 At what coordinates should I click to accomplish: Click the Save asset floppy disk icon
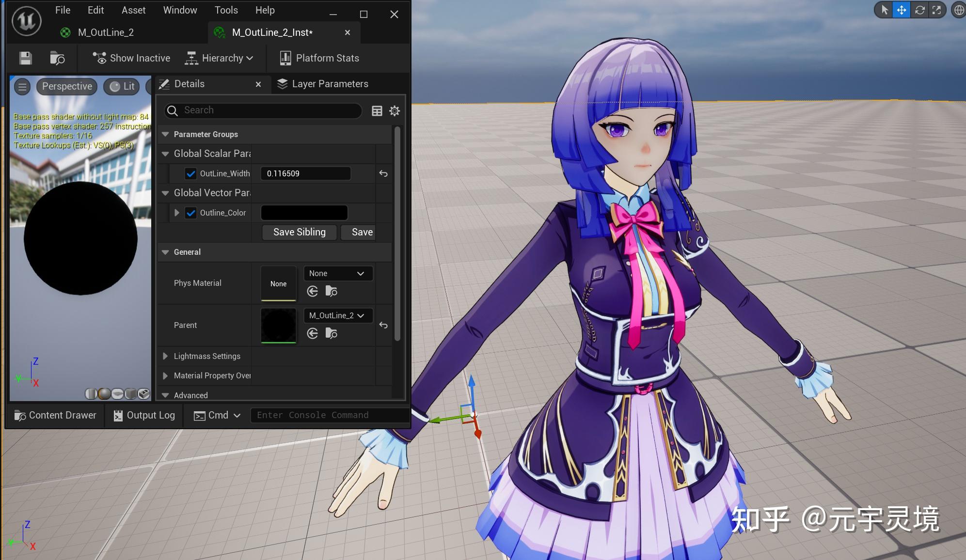tap(26, 58)
